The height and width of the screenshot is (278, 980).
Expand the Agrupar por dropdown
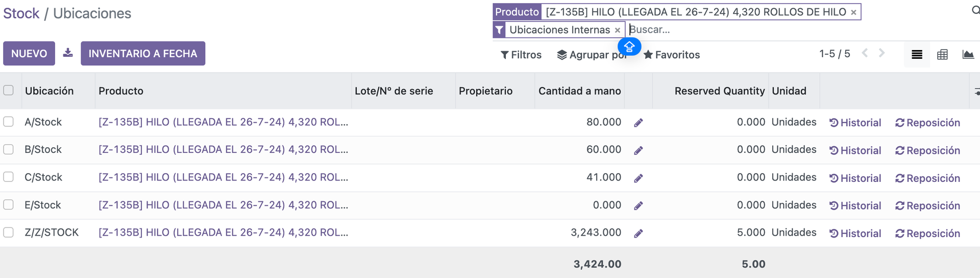coord(591,55)
